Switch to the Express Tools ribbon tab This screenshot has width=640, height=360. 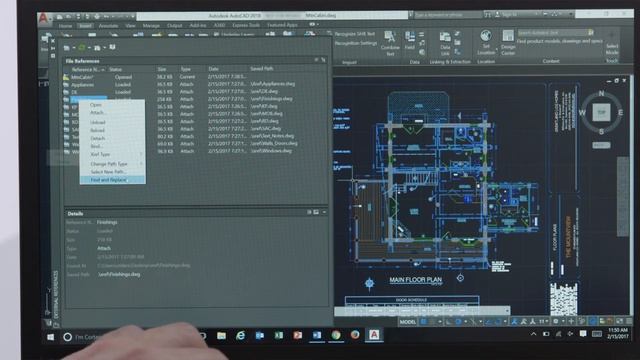[x=246, y=25]
